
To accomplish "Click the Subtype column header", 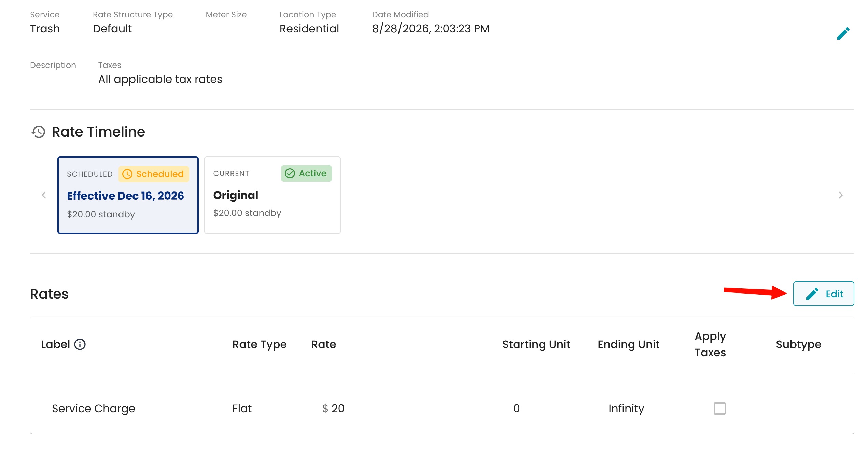I will [799, 344].
